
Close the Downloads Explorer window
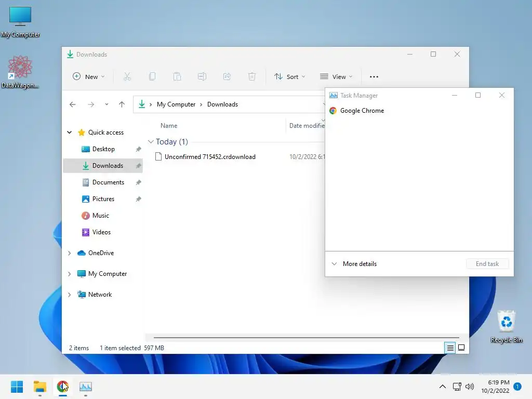pyautogui.click(x=457, y=54)
